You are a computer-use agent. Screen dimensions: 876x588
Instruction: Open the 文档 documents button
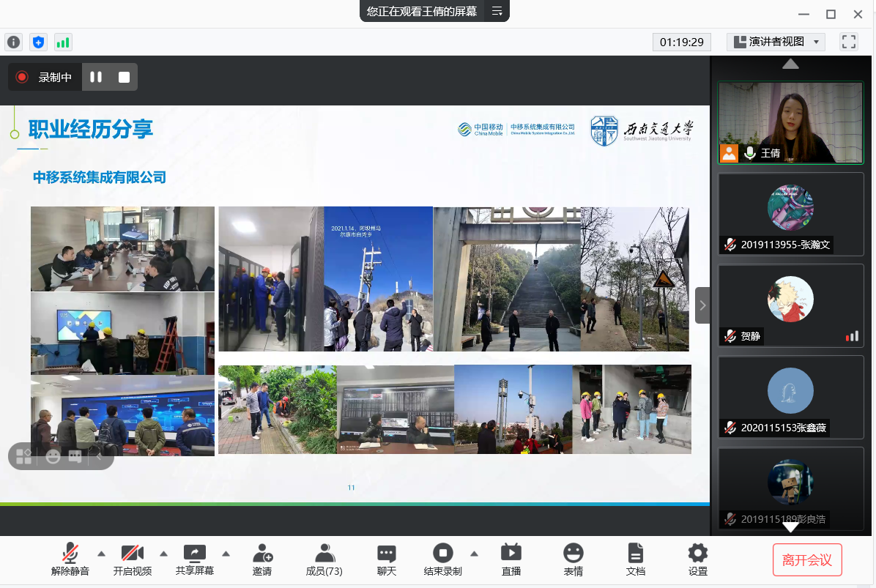tap(636, 560)
